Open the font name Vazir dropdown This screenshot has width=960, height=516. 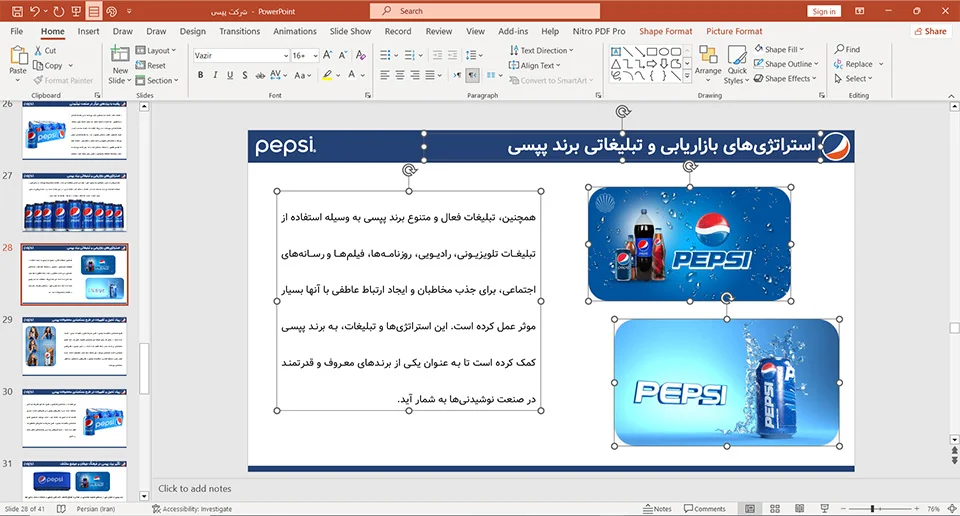pyautogui.click(x=285, y=56)
